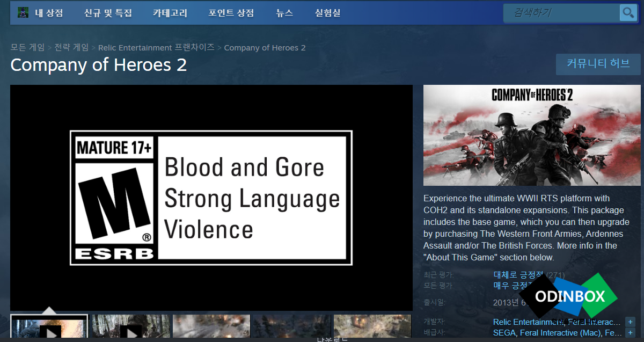Viewport: 644px width, 342px height.
Task: Click the avatar icon beside 내 상점
Action: (23, 12)
